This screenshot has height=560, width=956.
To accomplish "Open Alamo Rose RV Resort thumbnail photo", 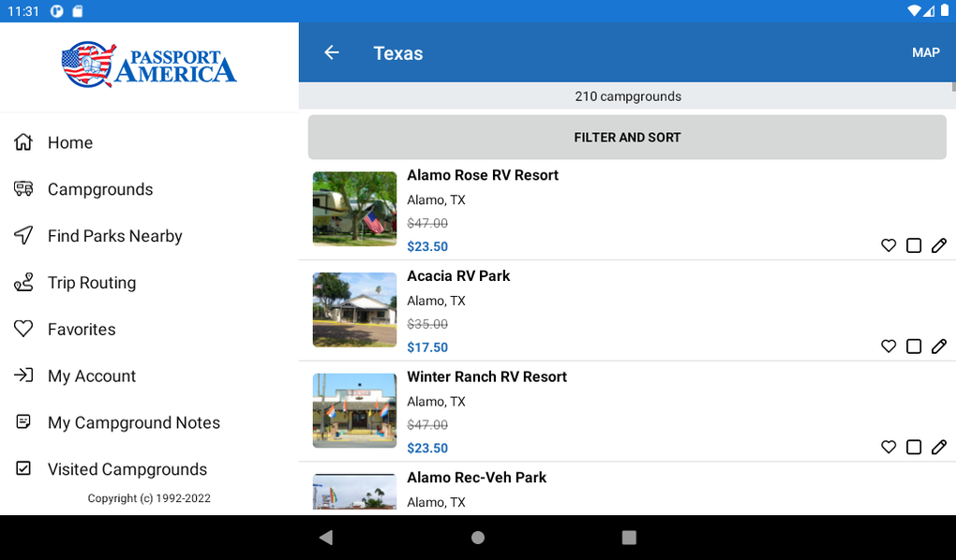I will [x=354, y=209].
